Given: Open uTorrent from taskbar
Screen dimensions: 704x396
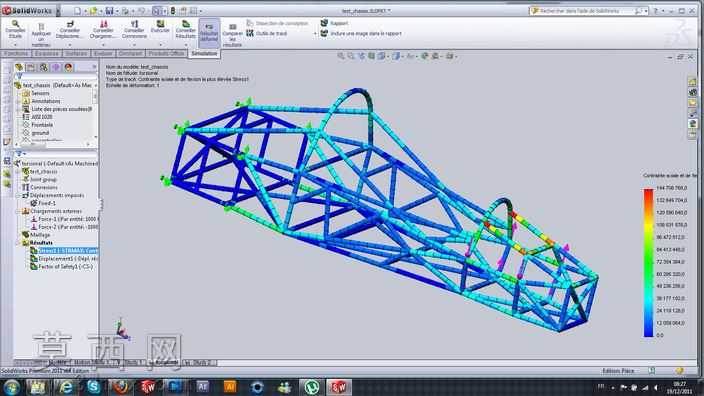Looking at the screenshot, I should [x=311, y=387].
